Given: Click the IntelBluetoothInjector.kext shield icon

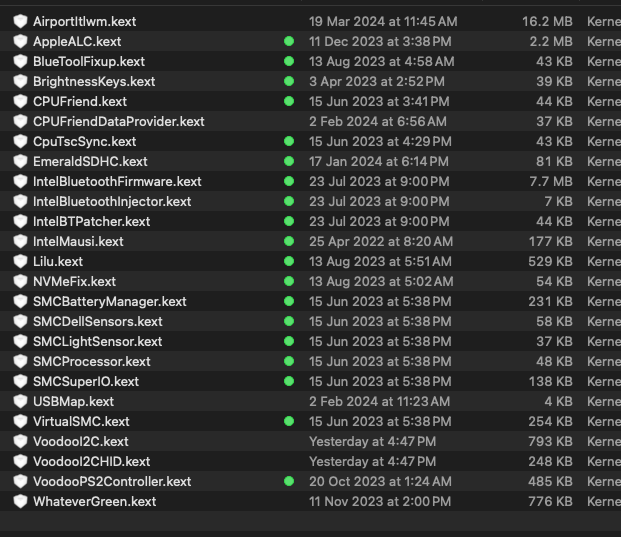Looking at the screenshot, I should [20, 201].
